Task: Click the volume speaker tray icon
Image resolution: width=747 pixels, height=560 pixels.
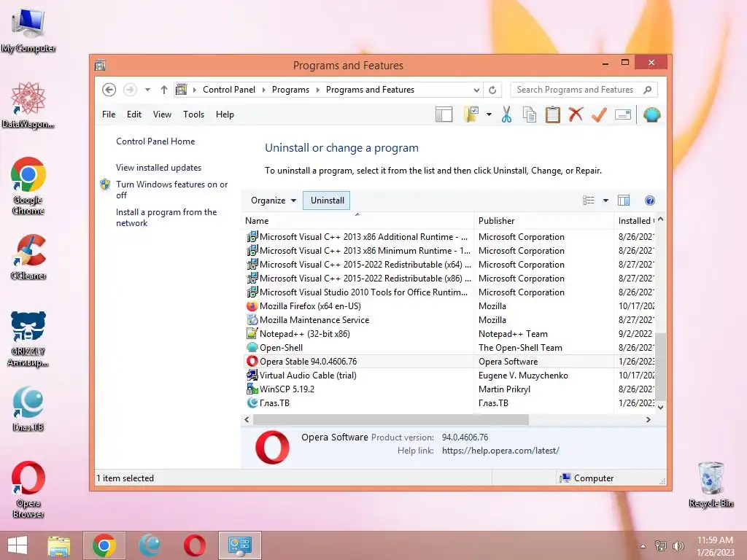Action: click(x=678, y=545)
